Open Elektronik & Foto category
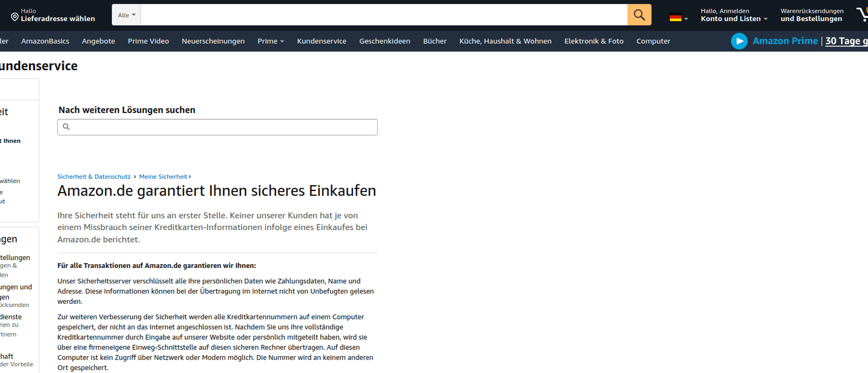 [x=594, y=41]
